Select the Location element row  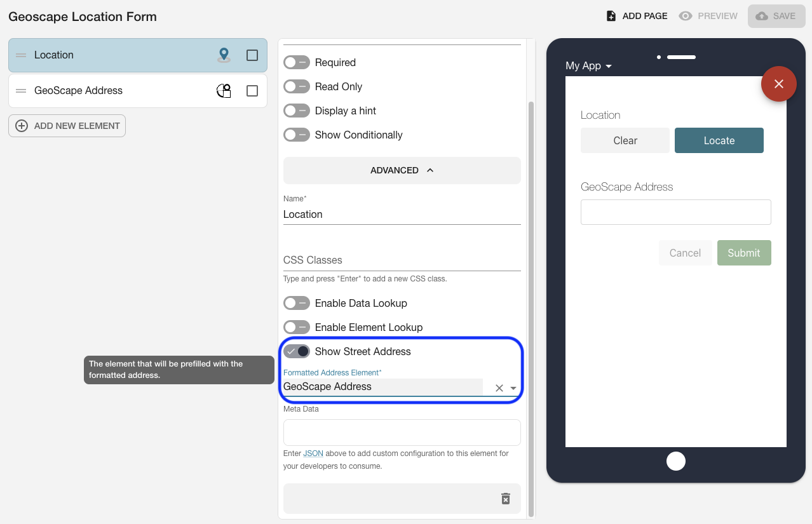point(138,55)
